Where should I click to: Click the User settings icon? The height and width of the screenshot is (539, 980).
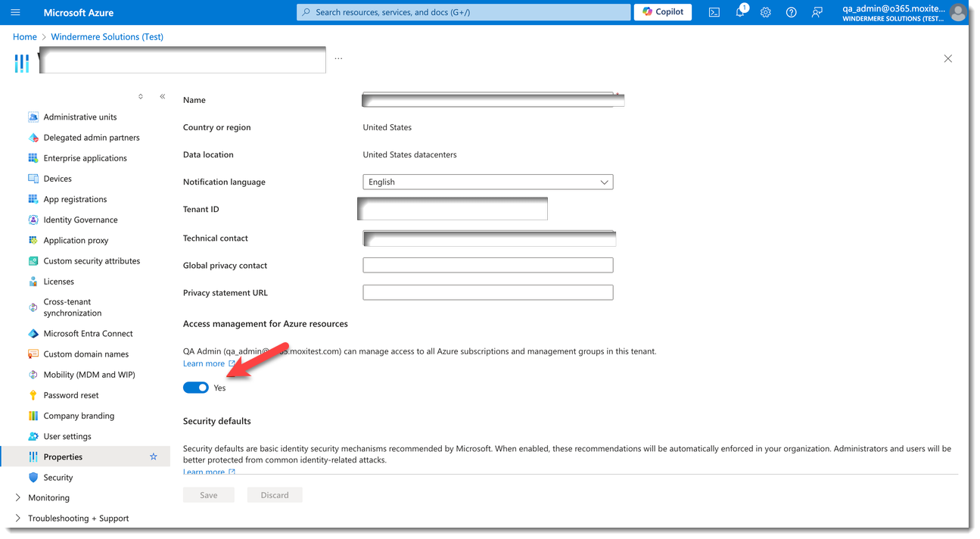[x=33, y=436]
